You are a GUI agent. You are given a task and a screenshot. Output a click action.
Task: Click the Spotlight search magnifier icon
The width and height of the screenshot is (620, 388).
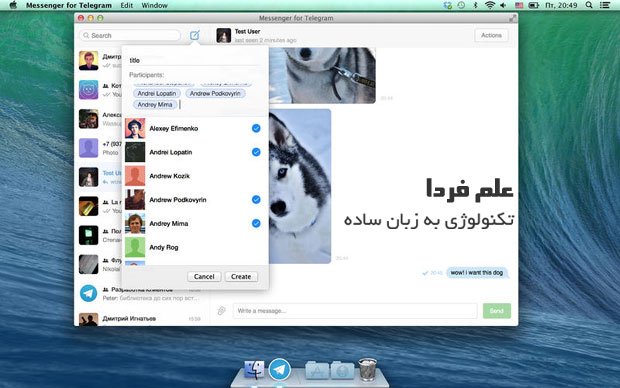pyautogui.click(x=588, y=5)
